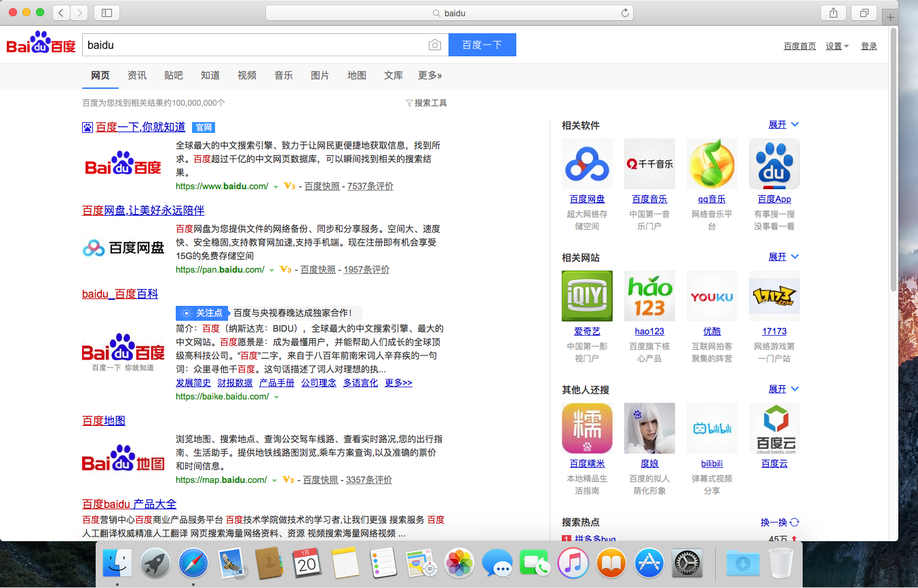The image size is (918, 588).
Task: Refresh hot searches with 换一换 icon
Action: pos(795,522)
